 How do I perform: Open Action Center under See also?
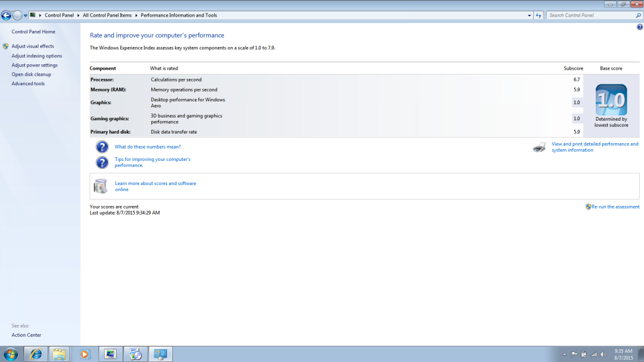tap(26, 335)
